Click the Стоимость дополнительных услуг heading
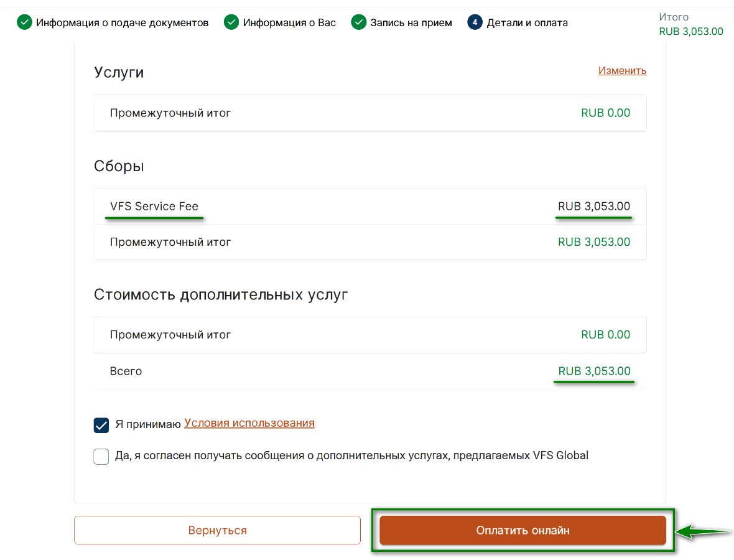The height and width of the screenshot is (560, 734). [221, 294]
